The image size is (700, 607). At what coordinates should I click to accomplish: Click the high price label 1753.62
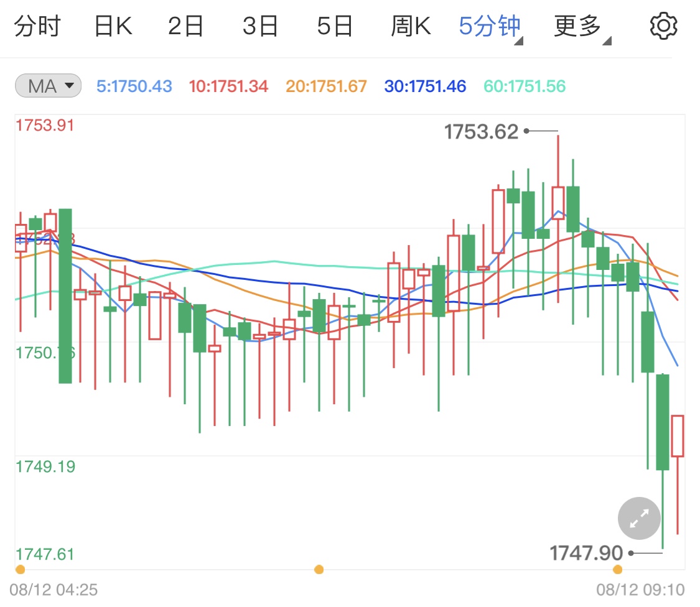(481, 132)
